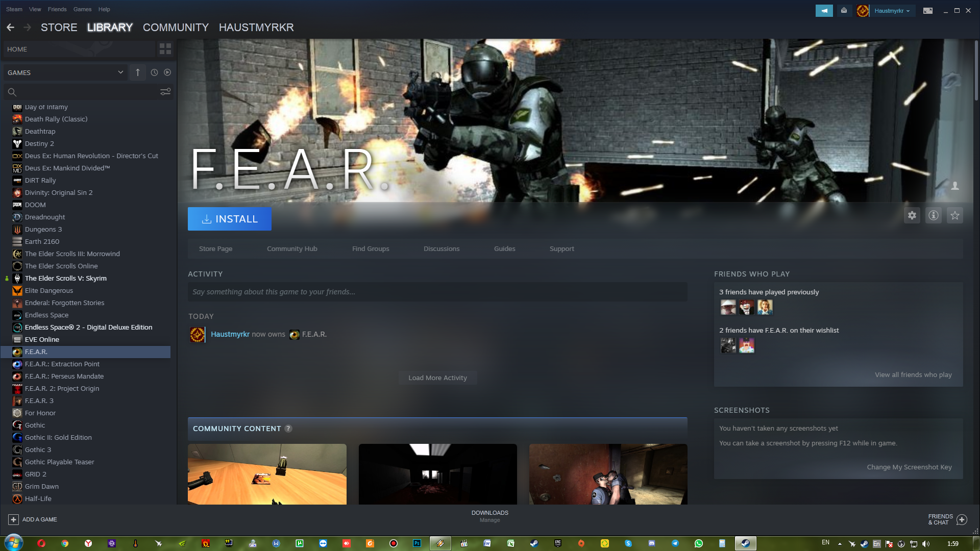Open the Steam announcements megaphone icon
This screenshot has height=551, width=980.
[824, 11]
